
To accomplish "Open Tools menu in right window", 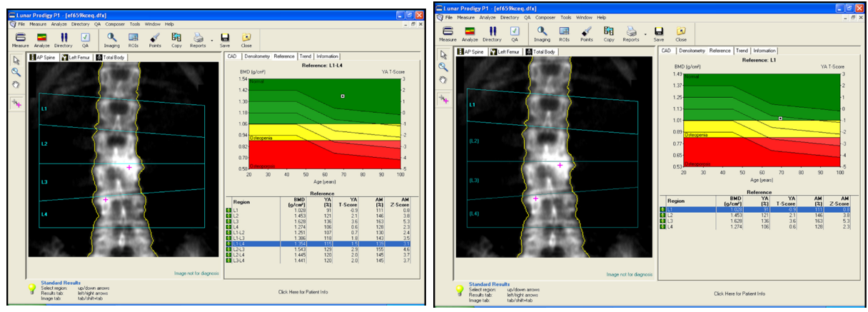I will pos(566,17).
